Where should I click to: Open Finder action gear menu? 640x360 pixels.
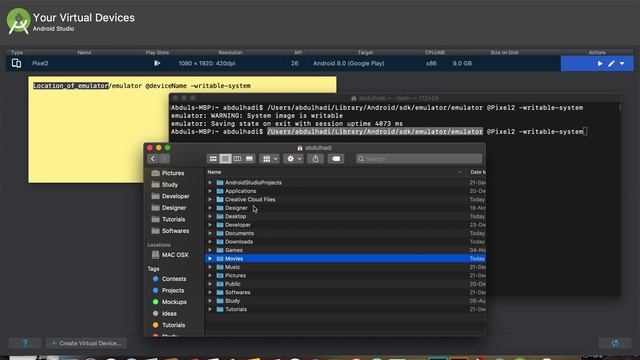[x=293, y=159]
